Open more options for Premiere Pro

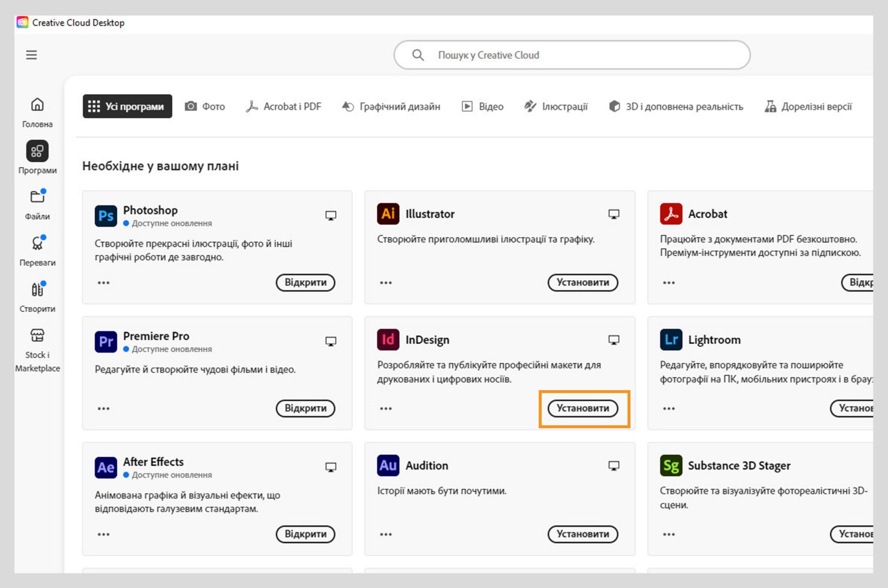(x=104, y=408)
